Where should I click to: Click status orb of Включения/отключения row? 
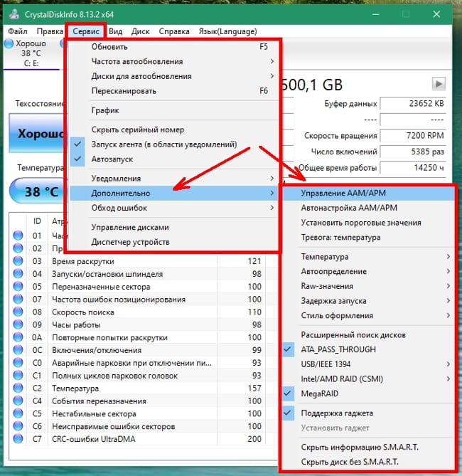coord(18,350)
